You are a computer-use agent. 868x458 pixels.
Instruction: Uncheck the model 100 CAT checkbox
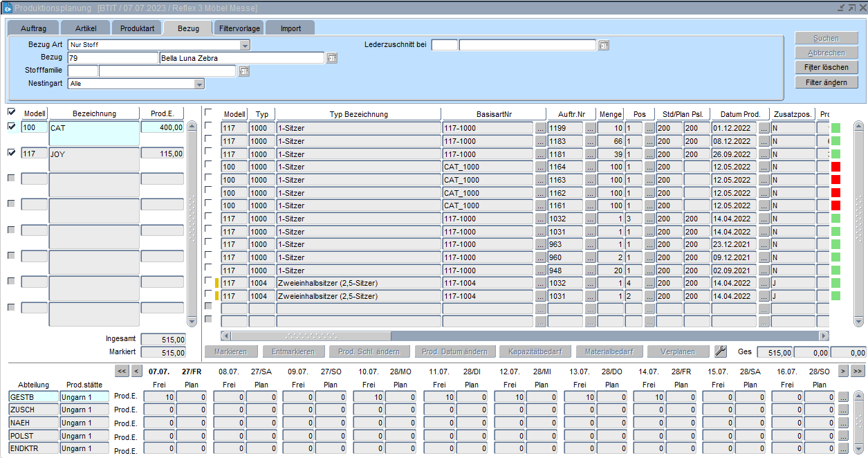pyautogui.click(x=11, y=127)
